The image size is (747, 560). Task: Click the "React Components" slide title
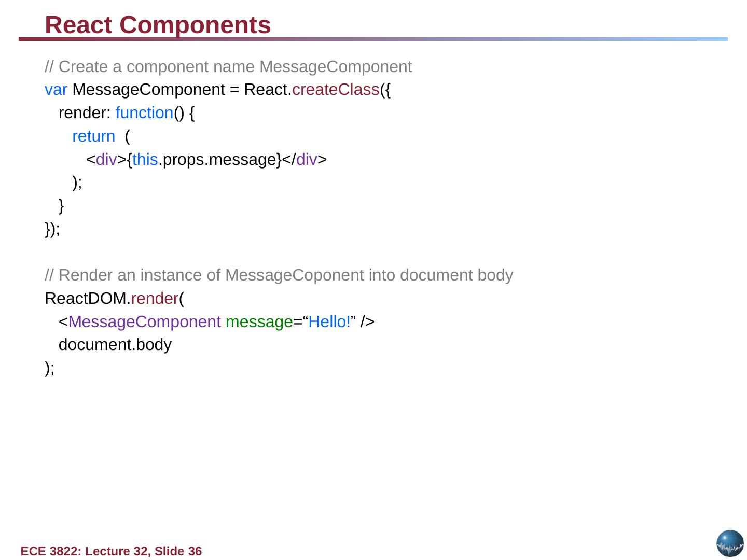(158, 25)
